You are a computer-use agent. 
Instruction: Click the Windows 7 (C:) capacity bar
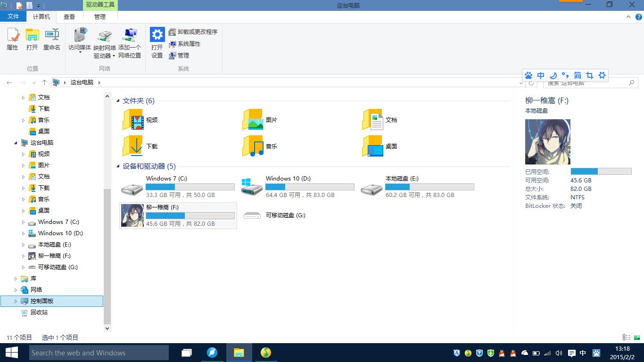click(x=190, y=187)
